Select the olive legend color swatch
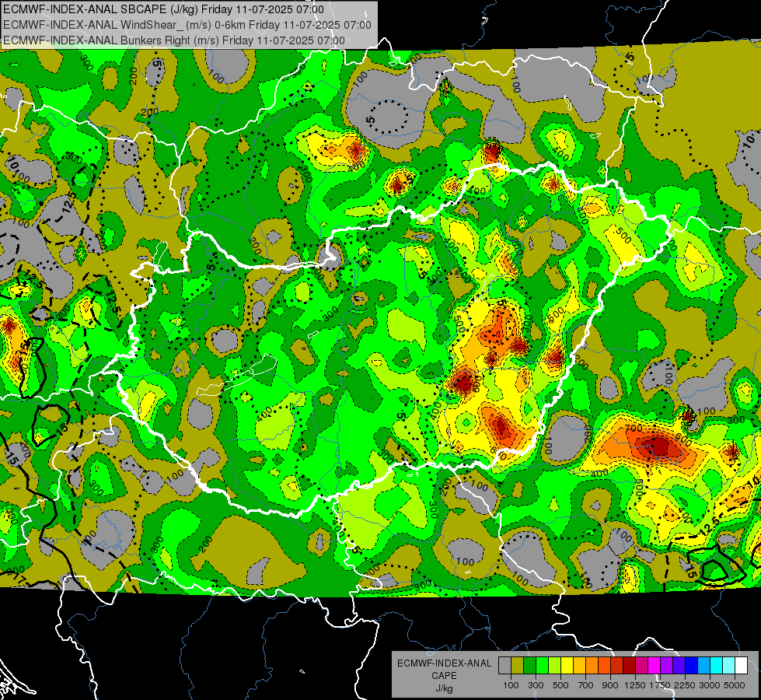This screenshot has height=700, width=761. (x=518, y=665)
